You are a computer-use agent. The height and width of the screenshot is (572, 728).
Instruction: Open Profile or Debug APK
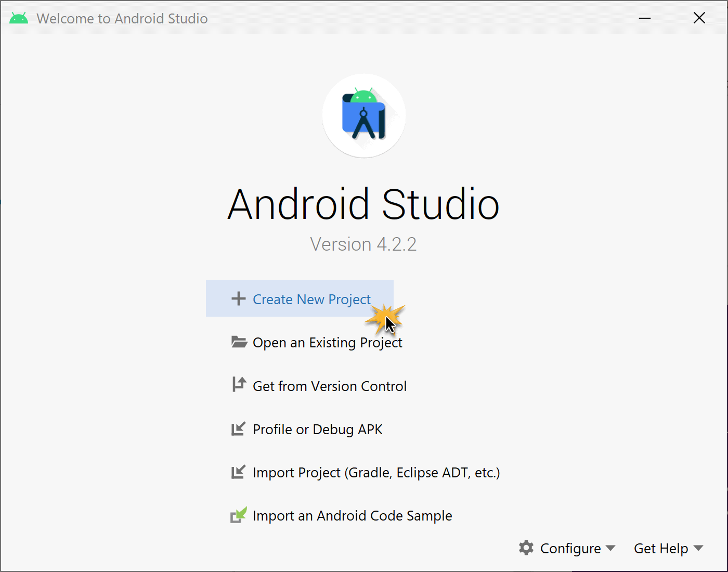pyautogui.click(x=307, y=429)
